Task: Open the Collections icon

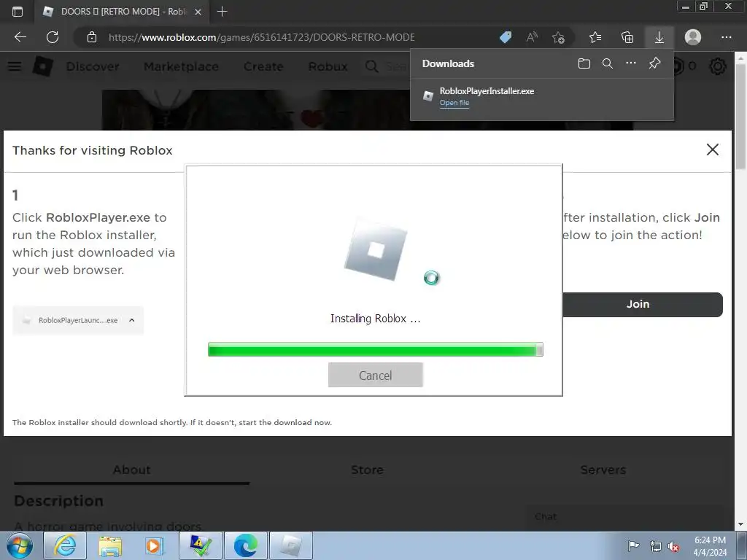Action: (627, 37)
